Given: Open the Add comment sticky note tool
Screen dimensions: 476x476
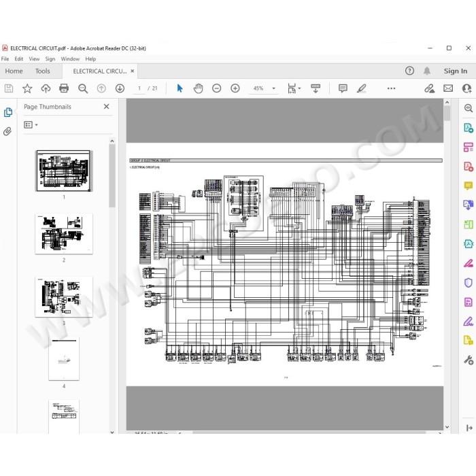Looking at the screenshot, I should pyautogui.click(x=343, y=88).
